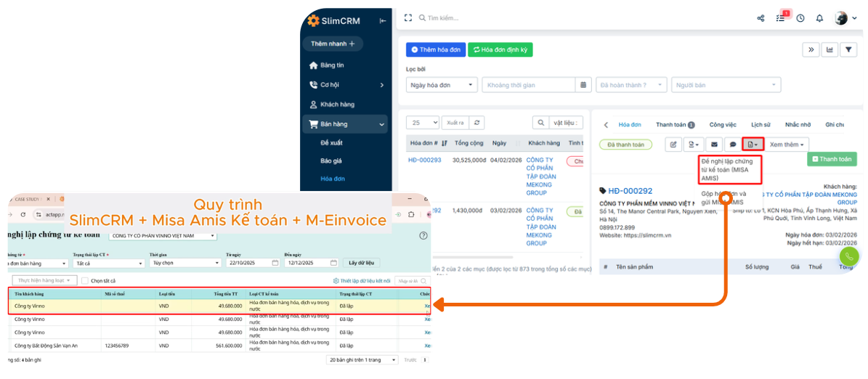Select Hóa đơn in the sidebar submenu
This screenshot has height=379, width=868.
point(332,179)
